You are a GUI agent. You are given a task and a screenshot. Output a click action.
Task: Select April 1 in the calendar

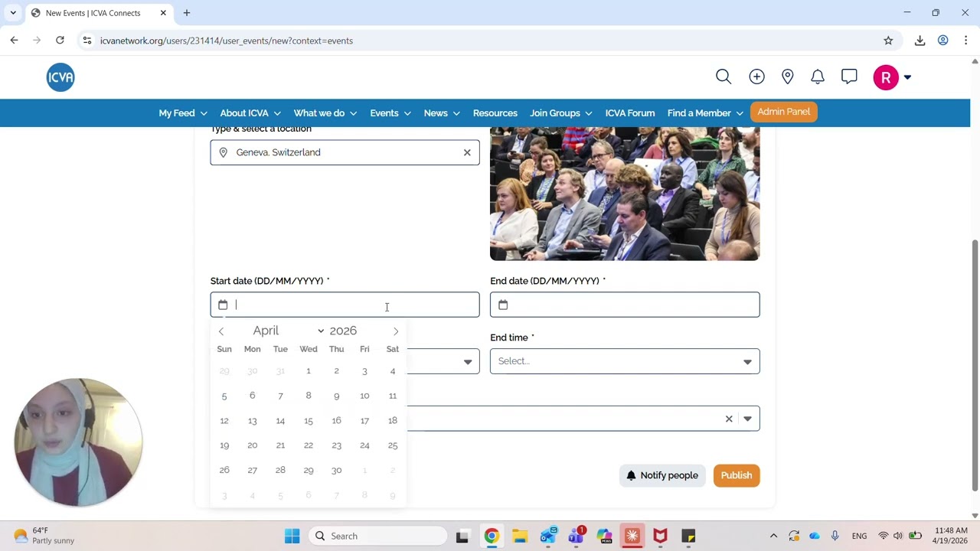pos(309,371)
